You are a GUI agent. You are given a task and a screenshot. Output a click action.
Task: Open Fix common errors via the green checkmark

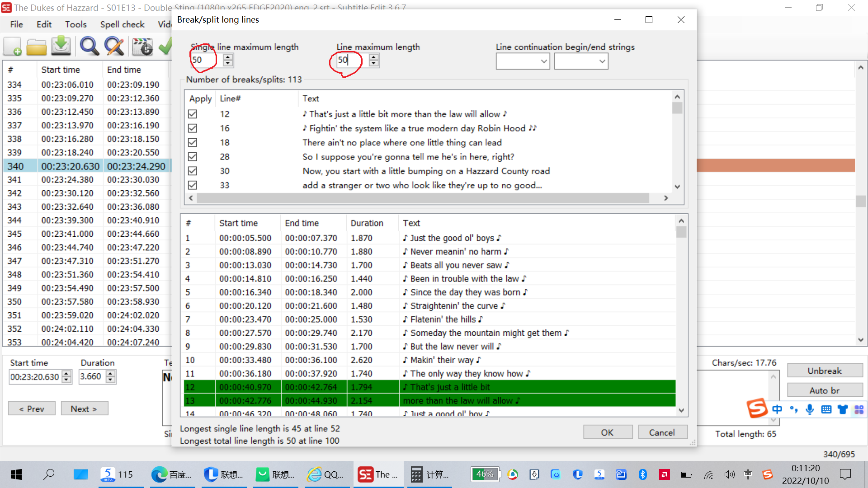(166, 46)
